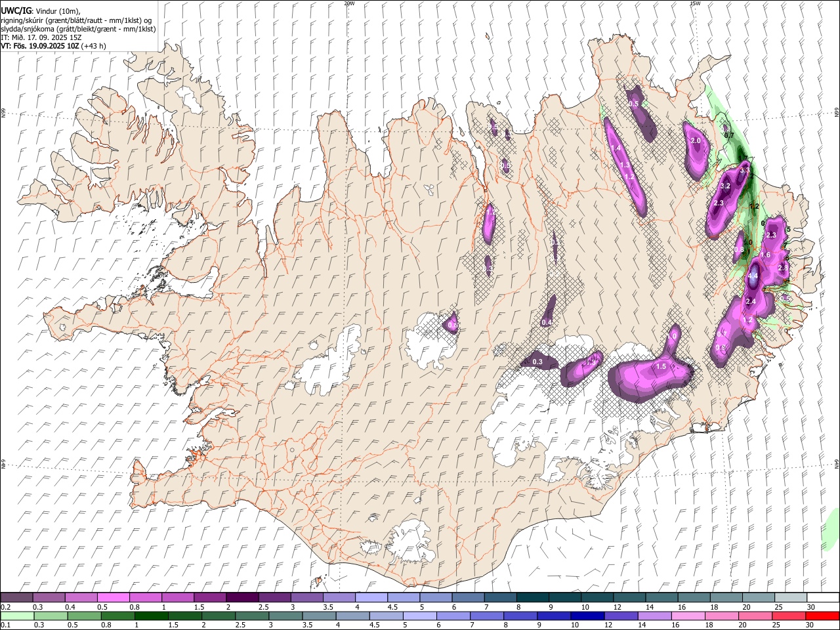
Task: Pick the light violet 14 swatch in the lower legend
Action: (654, 616)
